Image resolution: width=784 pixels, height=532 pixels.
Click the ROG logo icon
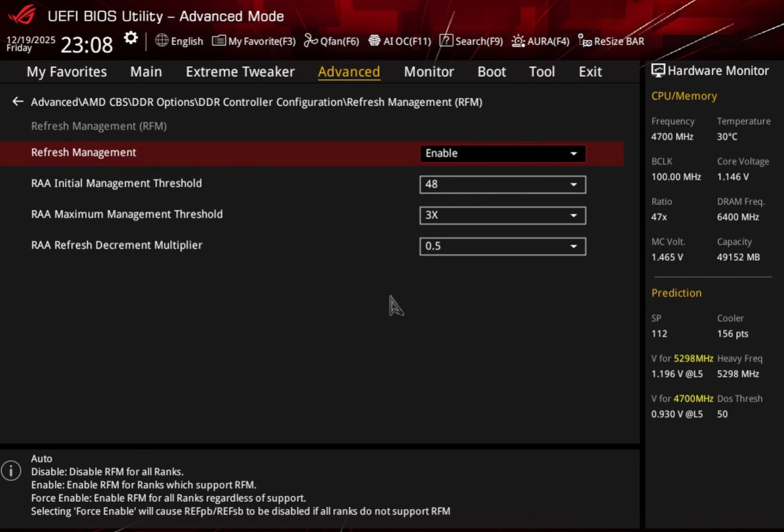[22, 15]
